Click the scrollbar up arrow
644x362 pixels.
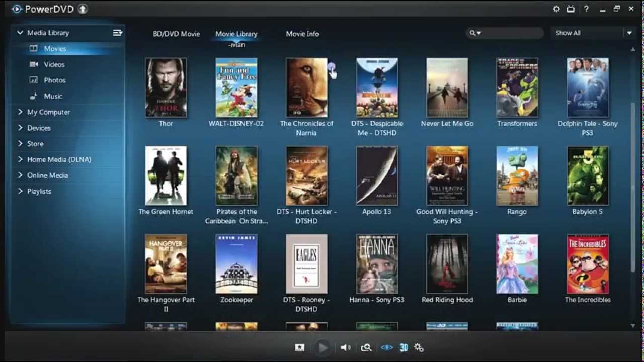[633, 49]
